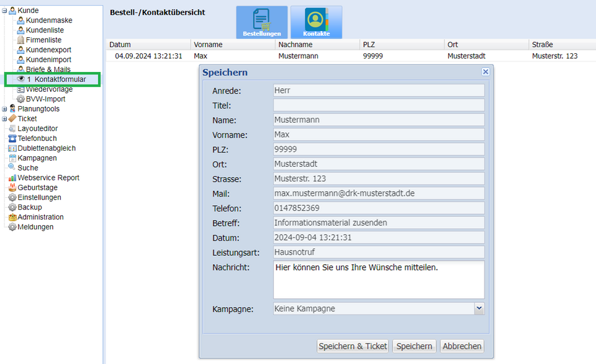Screen dimensions: 596x364
Task: Click the Kampagnen calendar icon
Action: click(12, 158)
